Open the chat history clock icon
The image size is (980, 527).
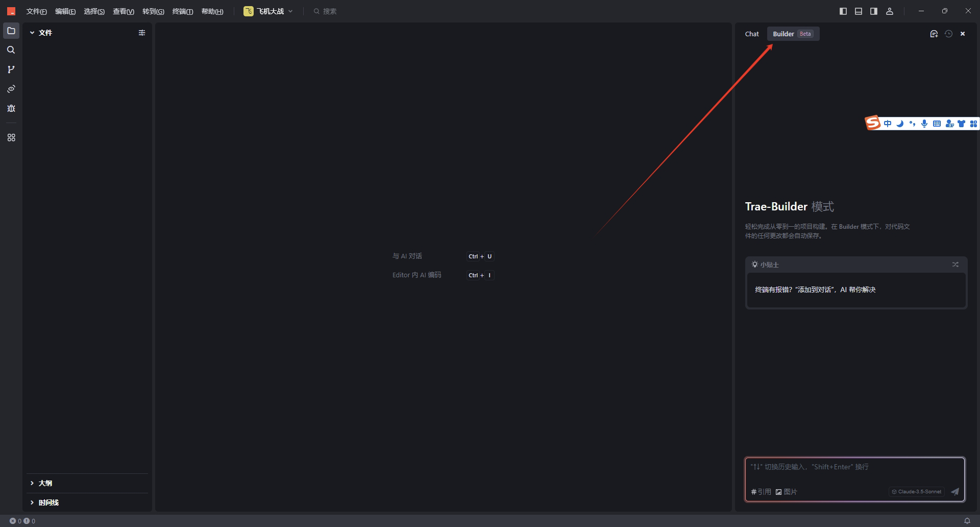point(948,34)
